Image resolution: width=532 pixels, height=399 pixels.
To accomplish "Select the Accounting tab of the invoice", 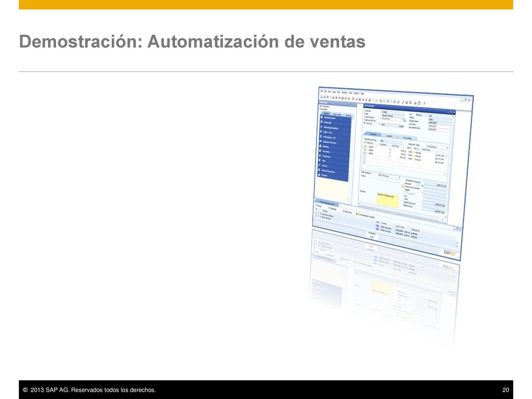I will [407, 138].
